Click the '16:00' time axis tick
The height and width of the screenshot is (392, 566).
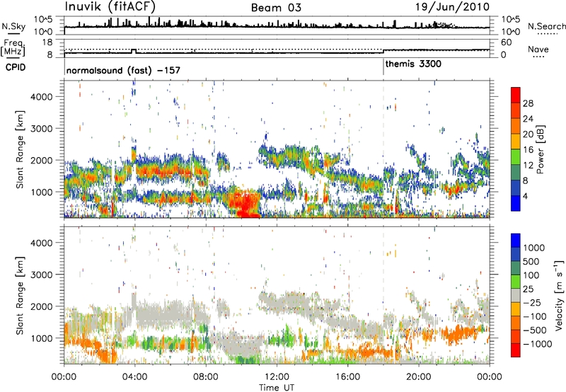tap(347, 377)
